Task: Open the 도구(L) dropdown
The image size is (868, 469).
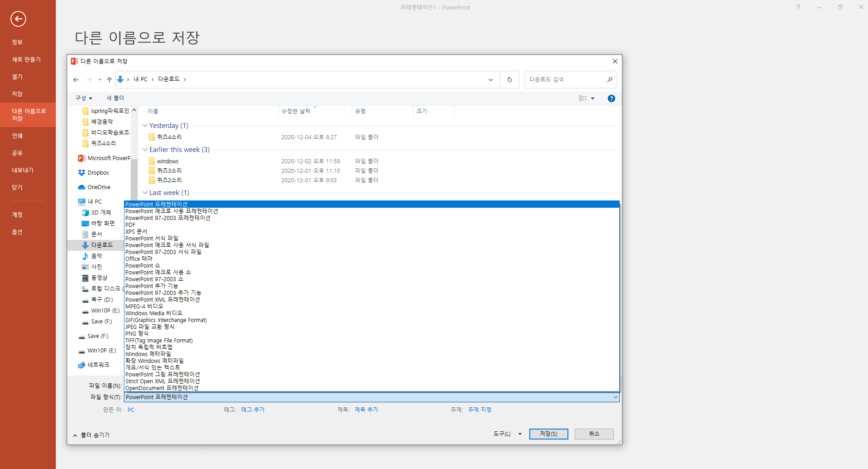Action: point(508,434)
